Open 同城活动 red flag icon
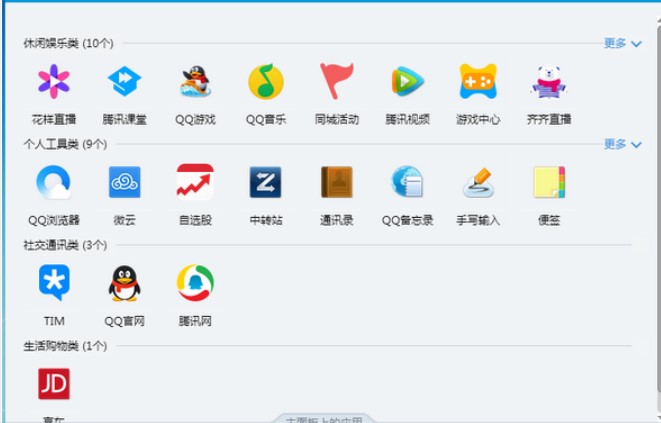The width and height of the screenshot is (661, 423). tap(336, 81)
